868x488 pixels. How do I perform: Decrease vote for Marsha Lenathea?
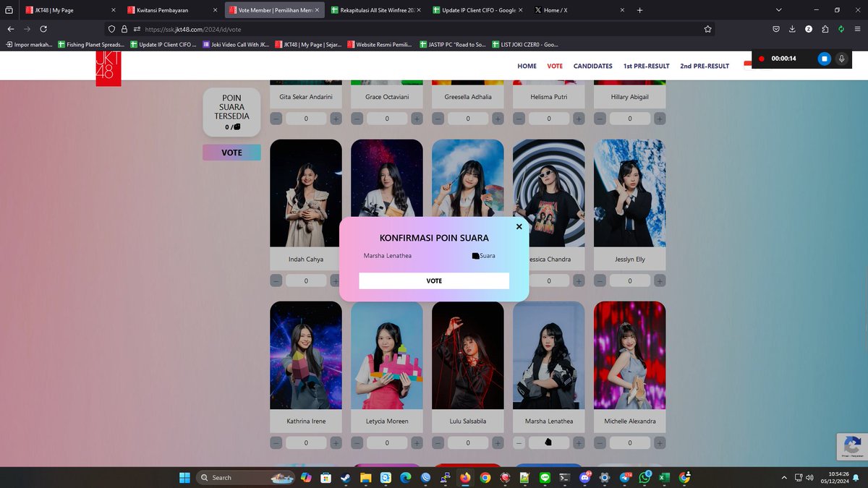click(x=519, y=442)
